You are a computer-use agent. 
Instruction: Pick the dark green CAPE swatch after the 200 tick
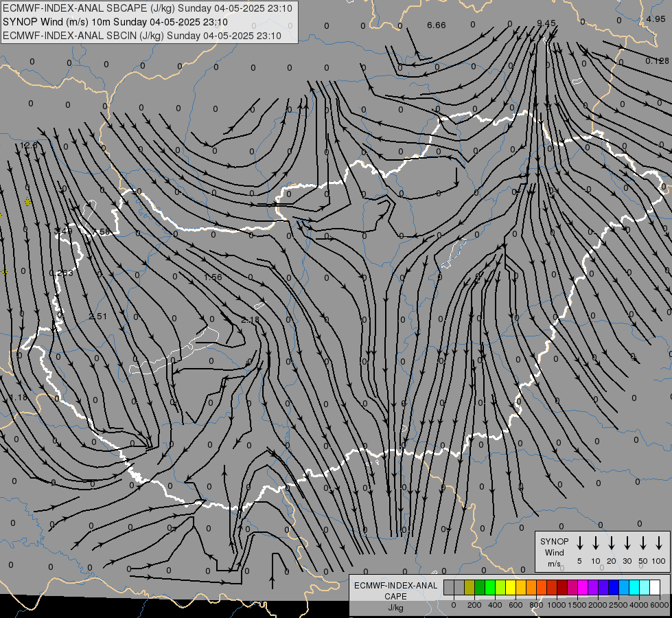click(x=480, y=587)
